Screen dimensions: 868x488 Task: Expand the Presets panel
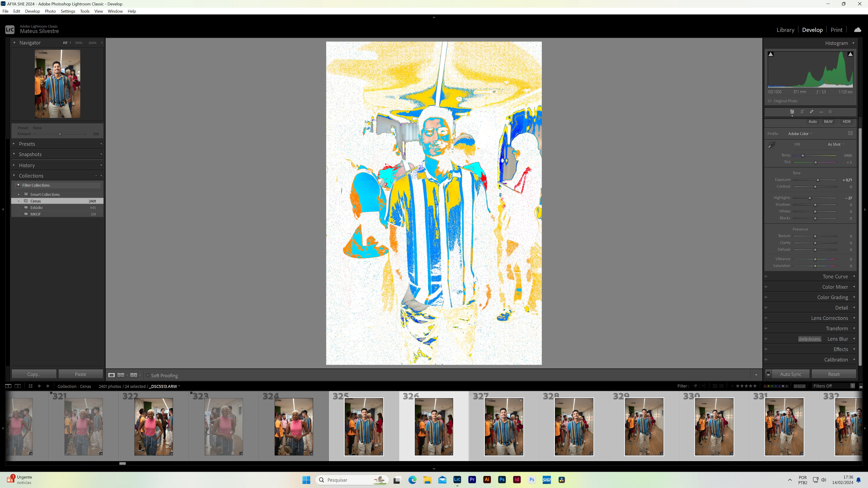(27, 144)
